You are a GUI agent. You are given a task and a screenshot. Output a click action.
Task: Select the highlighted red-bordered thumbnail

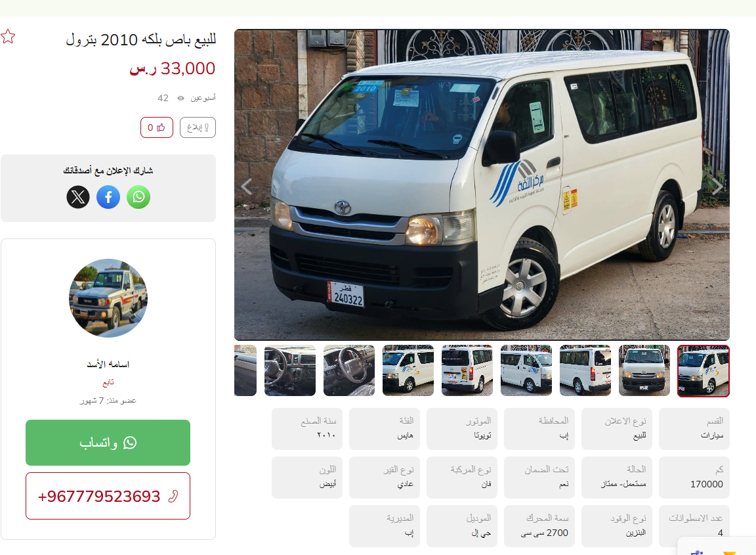703,370
